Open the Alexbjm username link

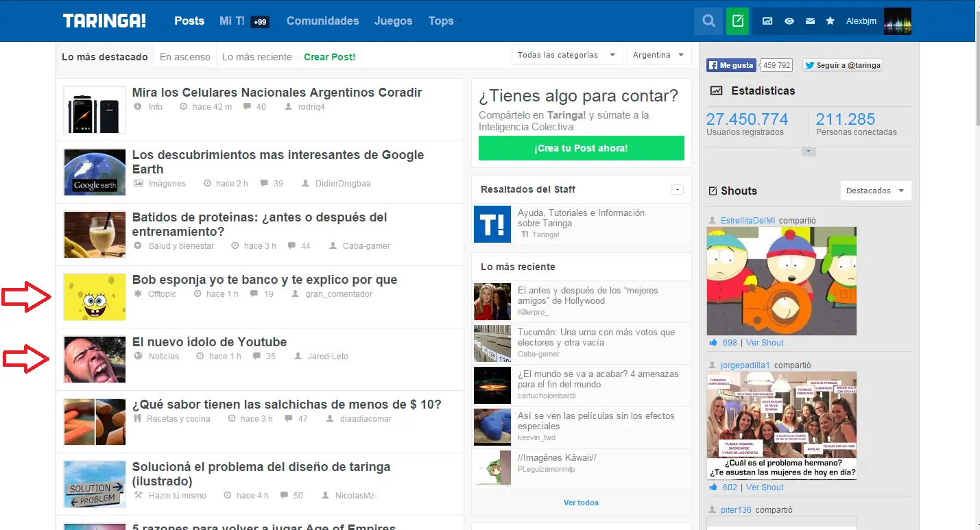(x=861, y=21)
